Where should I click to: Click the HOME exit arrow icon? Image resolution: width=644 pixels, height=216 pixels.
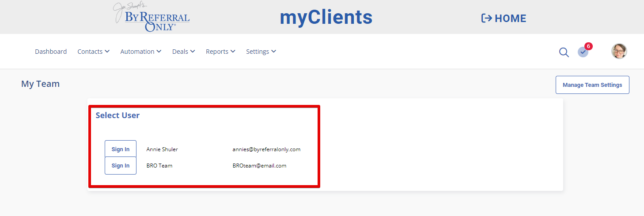(x=486, y=18)
